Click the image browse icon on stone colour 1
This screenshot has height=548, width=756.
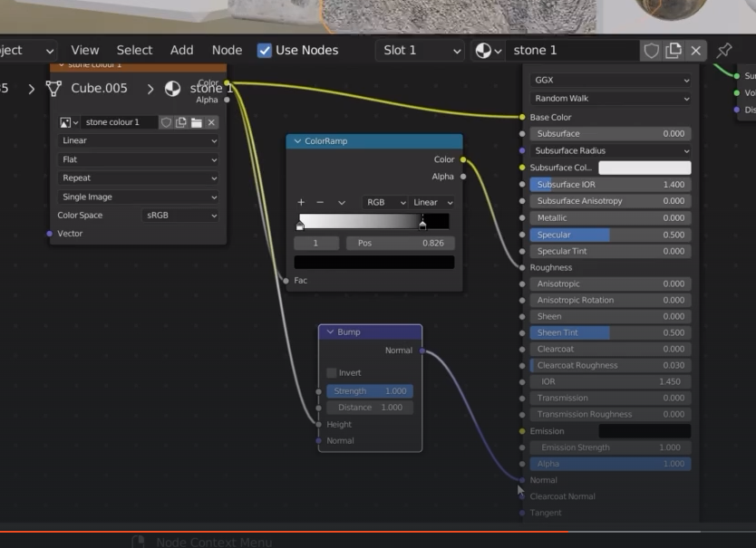[x=68, y=122]
